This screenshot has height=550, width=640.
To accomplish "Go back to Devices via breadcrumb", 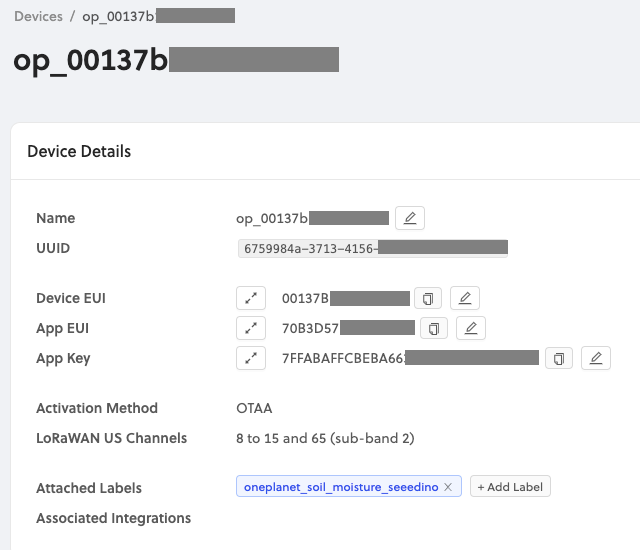I will click(38, 16).
